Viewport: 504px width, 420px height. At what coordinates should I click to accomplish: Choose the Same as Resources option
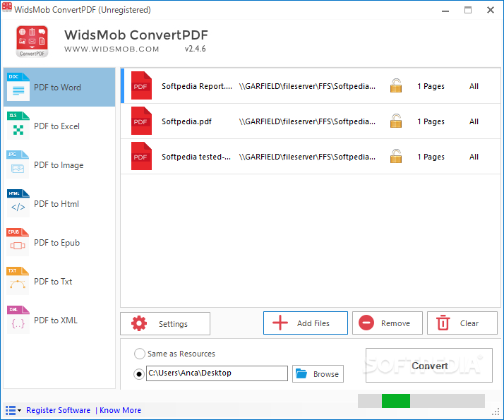click(174, 354)
